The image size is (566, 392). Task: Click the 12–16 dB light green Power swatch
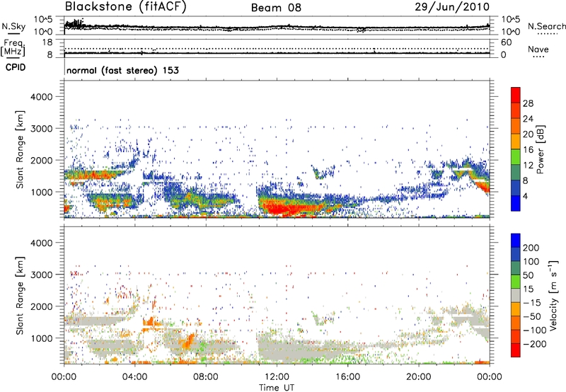[516, 156]
